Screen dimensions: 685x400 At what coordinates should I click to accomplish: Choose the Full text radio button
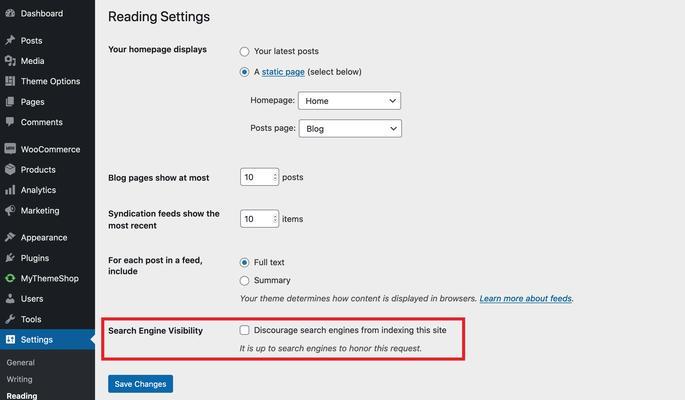[x=245, y=262]
